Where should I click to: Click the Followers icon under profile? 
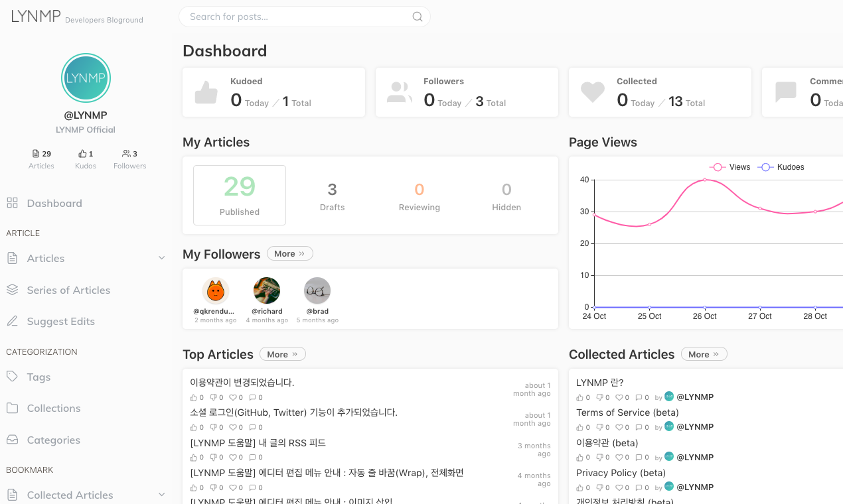point(126,154)
